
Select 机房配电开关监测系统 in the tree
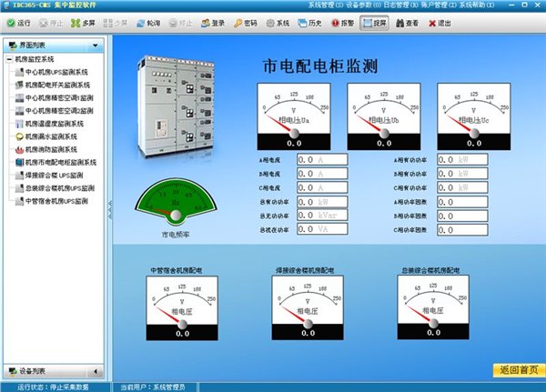pyautogui.click(x=57, y=85)
